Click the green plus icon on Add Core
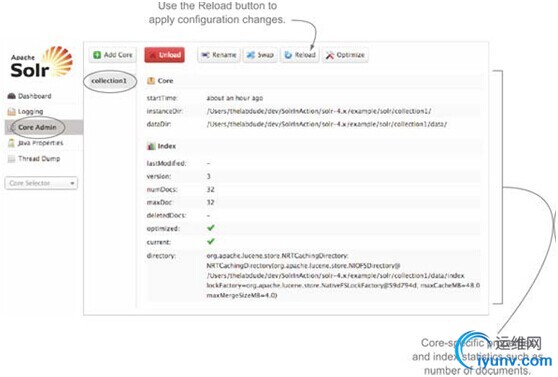This screenshot has width=558, height=377. (97, 55)
